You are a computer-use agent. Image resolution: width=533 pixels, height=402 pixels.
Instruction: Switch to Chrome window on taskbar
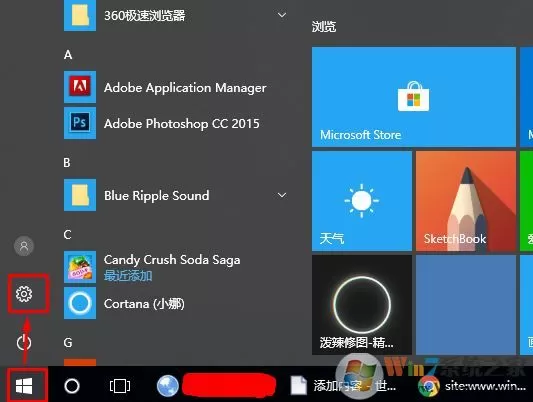click(x=472, y=386)
